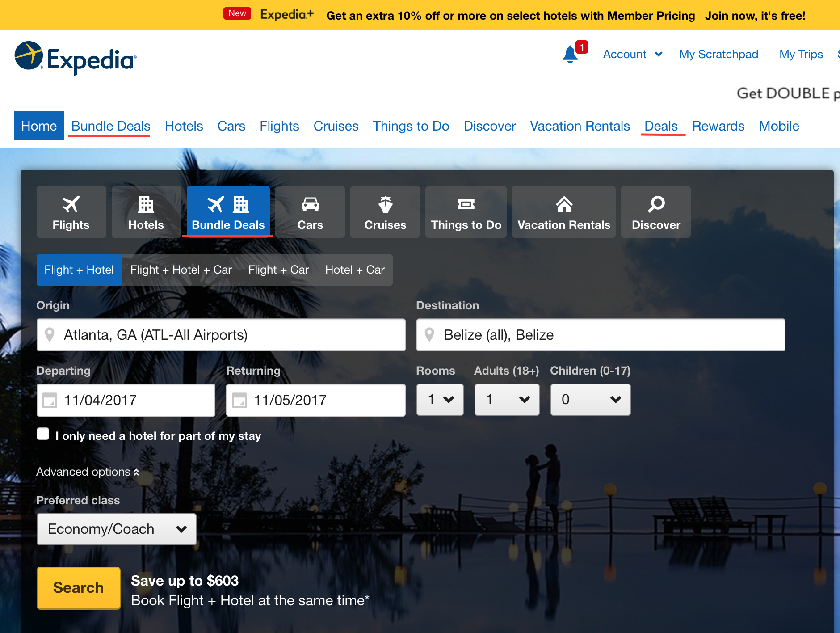Click the Origin location pin icon
Viewport: 840px width, 633px height.
[50, 335]
